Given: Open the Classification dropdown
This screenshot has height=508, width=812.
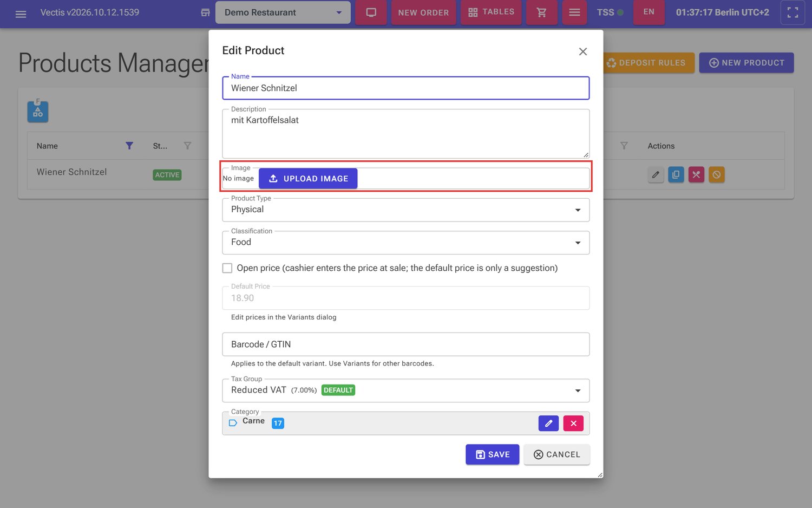Looking at the screenshot, I should point(406,243).
